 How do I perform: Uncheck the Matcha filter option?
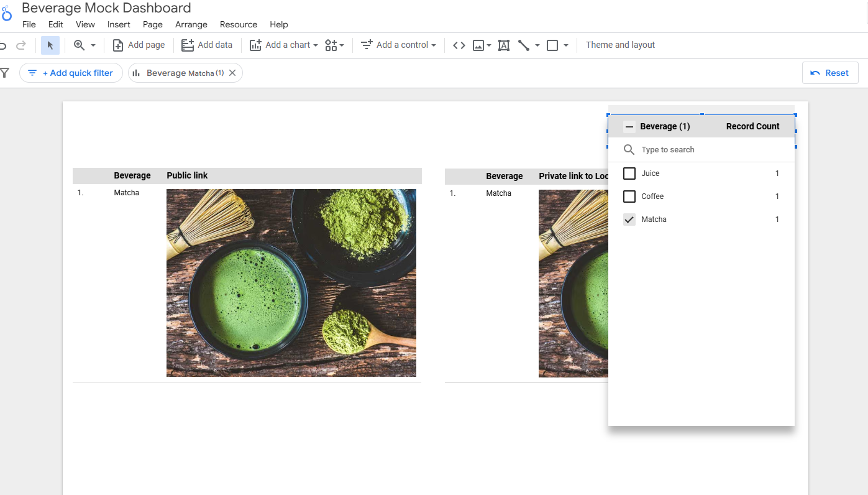[629, 219]
